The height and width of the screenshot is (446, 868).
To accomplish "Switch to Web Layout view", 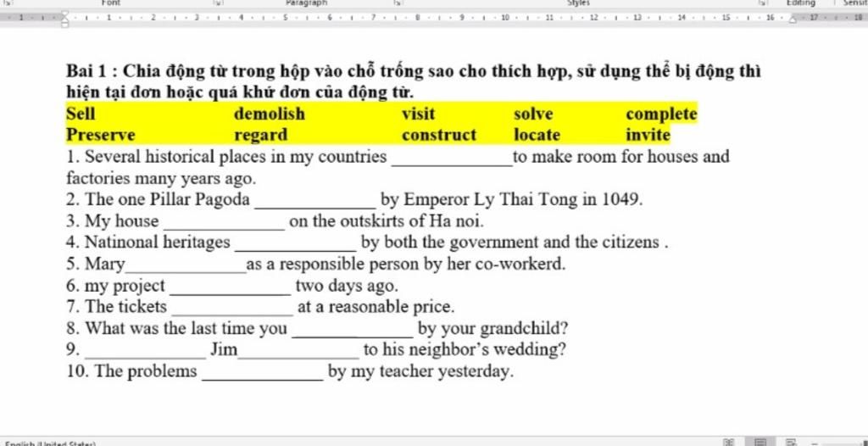I will (792, 442).
